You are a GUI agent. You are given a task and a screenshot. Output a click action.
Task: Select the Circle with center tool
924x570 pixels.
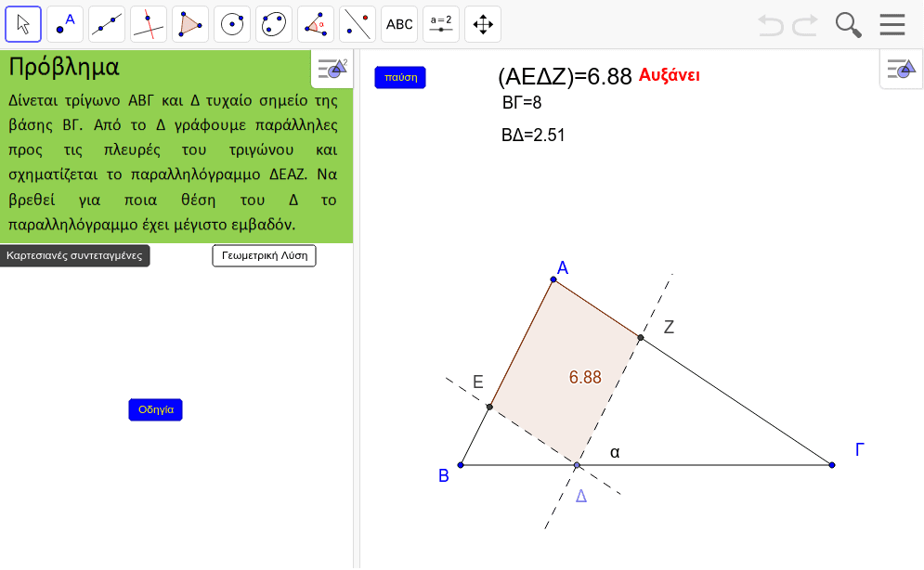[232, 24]
